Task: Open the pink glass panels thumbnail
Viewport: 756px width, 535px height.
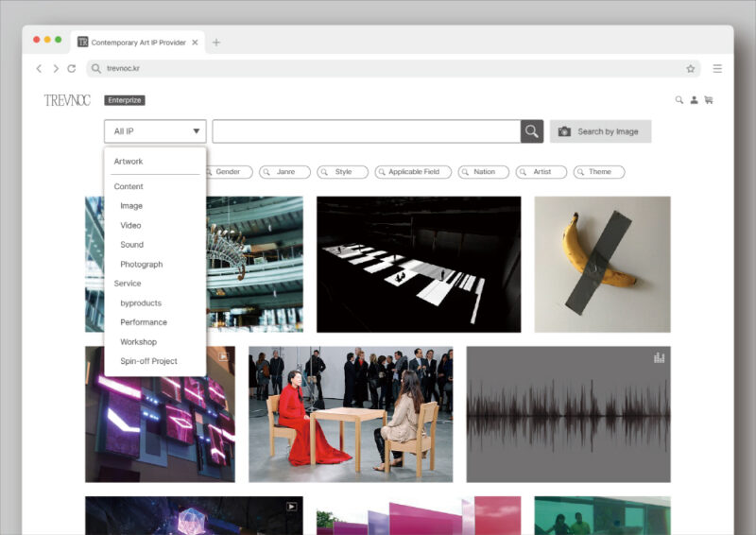Action: point(419,515)
